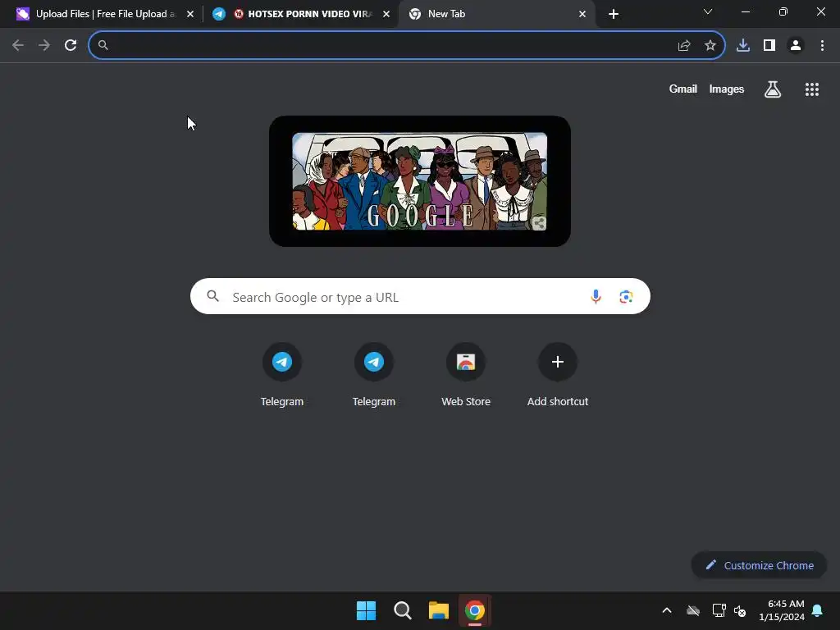Image resolution: width=840 pixels, height=630 pixels.
Task: Share the Google Doodle
Action: 539,223
